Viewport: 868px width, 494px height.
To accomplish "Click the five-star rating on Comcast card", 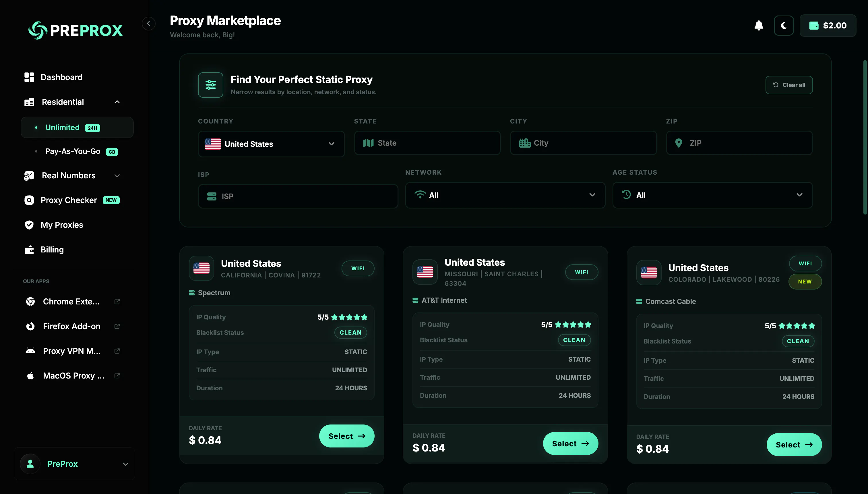I will coord(797,326).
